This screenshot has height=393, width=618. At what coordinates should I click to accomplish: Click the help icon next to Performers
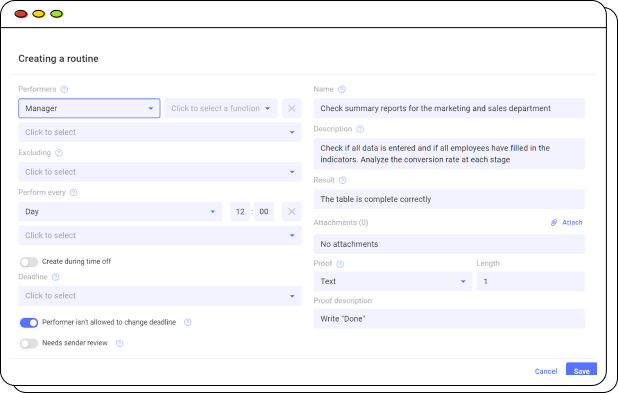coord(64,89)
